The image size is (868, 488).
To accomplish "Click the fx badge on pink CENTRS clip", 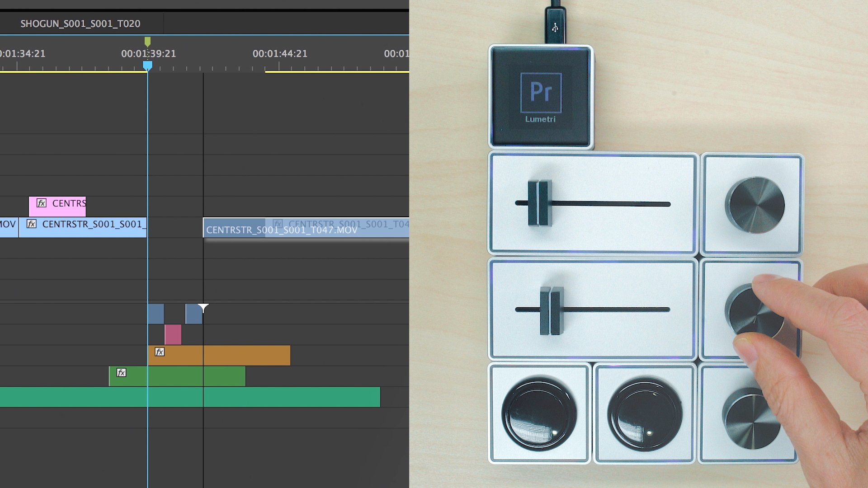I will (42, 203).
